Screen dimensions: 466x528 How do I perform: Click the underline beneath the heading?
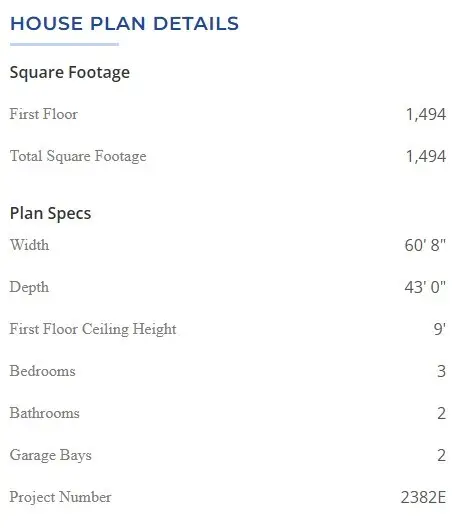point(64,44)
